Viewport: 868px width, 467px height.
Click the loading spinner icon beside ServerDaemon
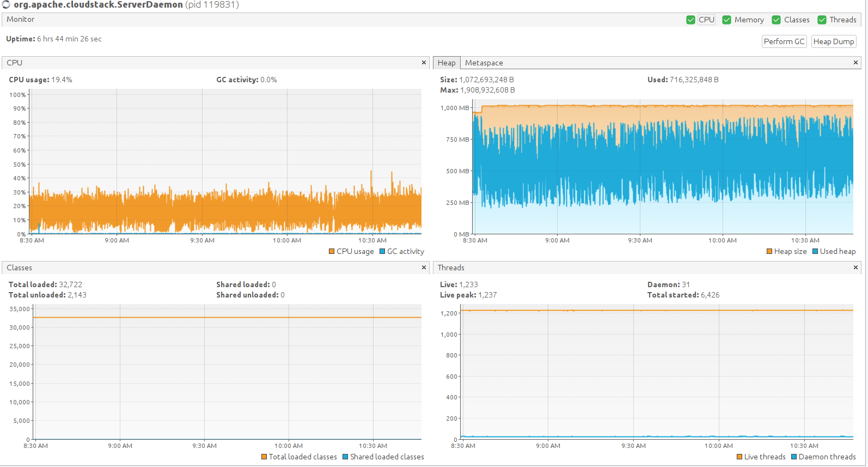pyautogui.click(x=6, y=4)
